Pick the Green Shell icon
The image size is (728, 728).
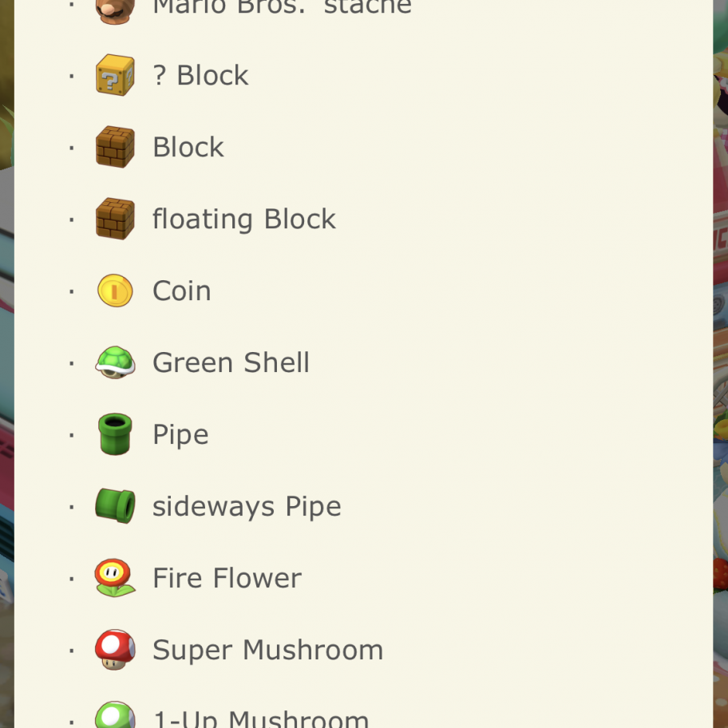coord(115,362)
